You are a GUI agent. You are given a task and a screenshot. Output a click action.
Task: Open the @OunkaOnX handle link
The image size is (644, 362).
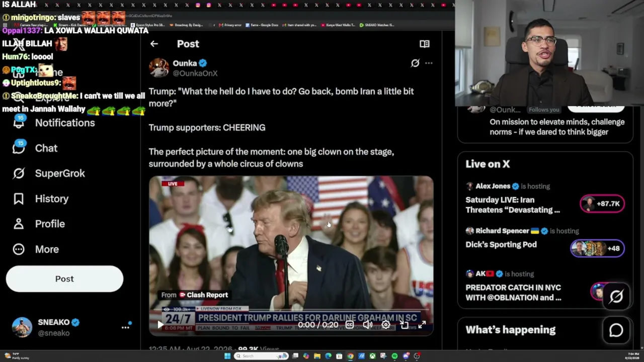click(x=195, y=73)
